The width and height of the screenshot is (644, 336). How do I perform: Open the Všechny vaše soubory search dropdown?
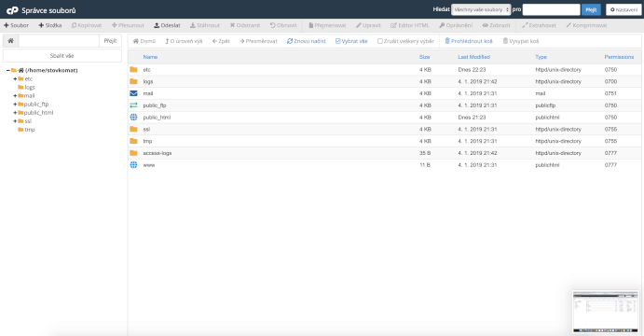point(481,9)
